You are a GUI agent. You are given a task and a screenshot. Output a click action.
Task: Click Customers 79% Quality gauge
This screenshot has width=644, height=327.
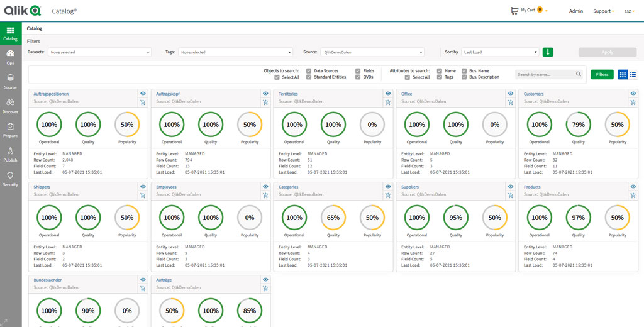[x=579, y=125]
